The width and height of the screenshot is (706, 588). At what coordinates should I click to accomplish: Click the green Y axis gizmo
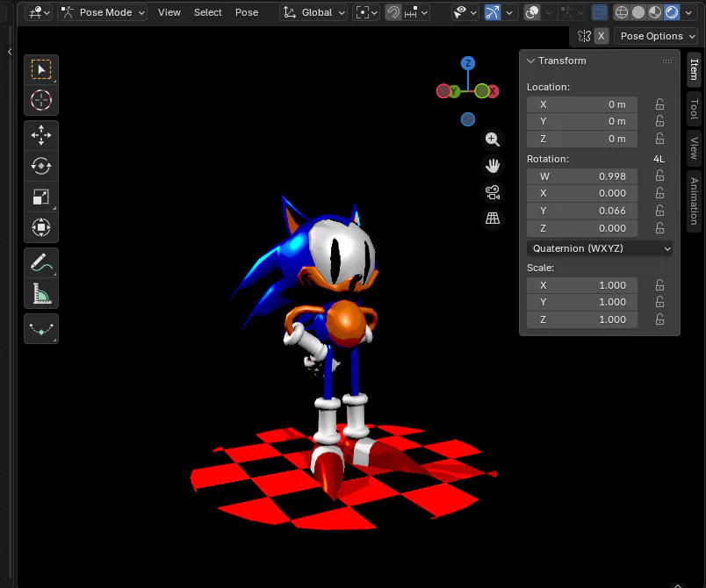[454, 91]
